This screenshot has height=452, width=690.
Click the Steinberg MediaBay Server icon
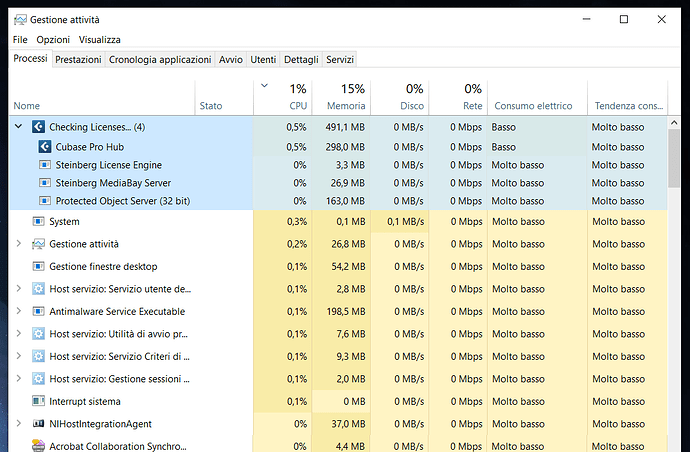tap(45, 183)
